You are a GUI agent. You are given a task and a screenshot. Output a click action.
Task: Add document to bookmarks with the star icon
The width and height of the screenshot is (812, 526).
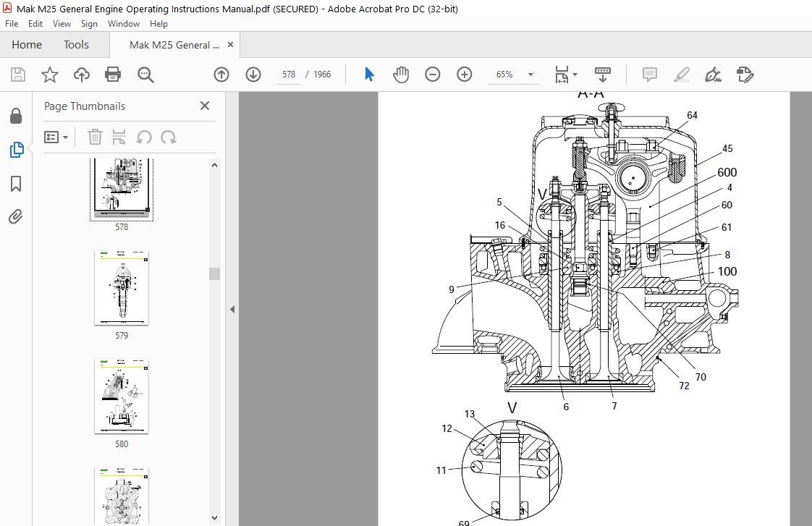point(50,75)
